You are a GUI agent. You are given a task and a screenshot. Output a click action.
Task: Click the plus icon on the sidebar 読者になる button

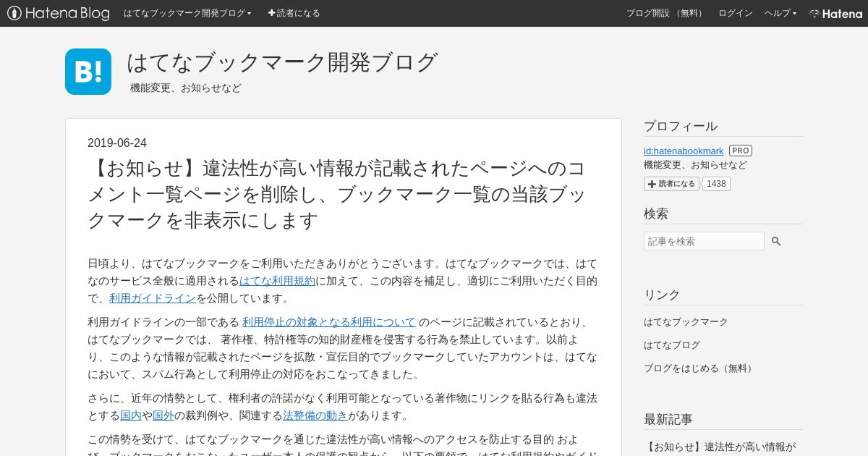point(652,184)
